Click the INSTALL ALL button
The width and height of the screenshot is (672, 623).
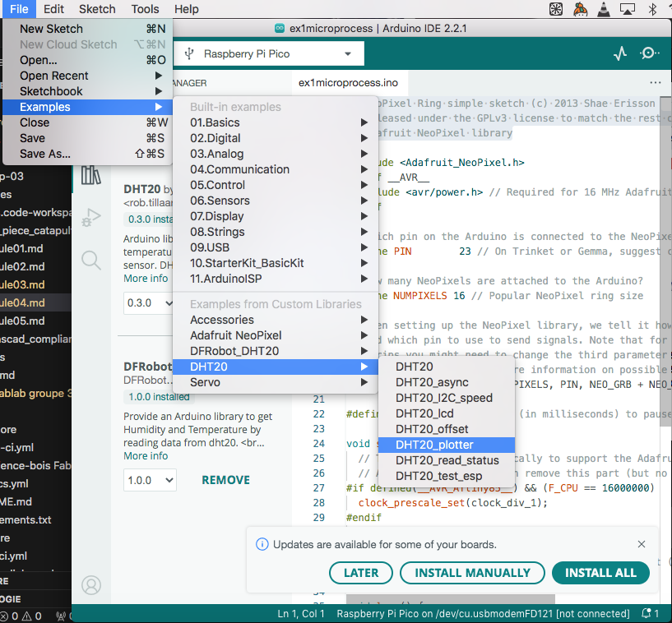coord(600,573)
